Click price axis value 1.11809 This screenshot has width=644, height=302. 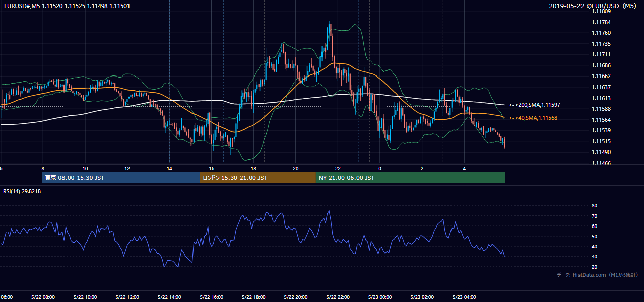602,11
